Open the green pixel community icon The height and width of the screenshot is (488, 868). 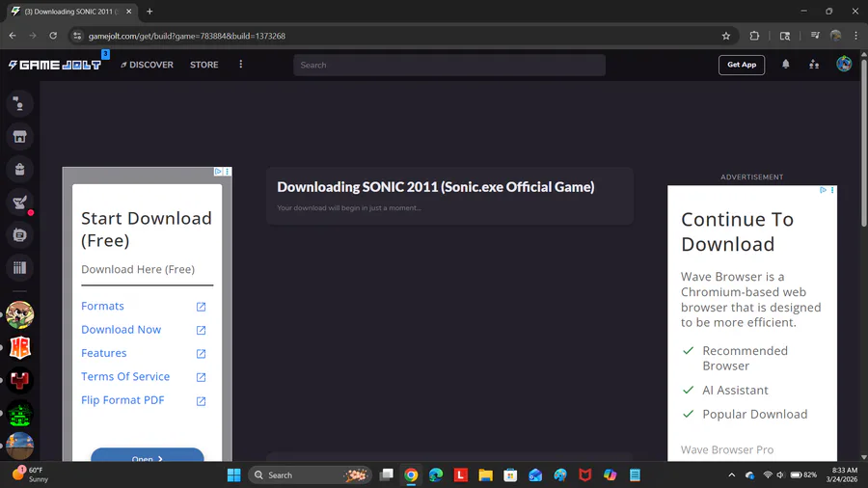20,414
